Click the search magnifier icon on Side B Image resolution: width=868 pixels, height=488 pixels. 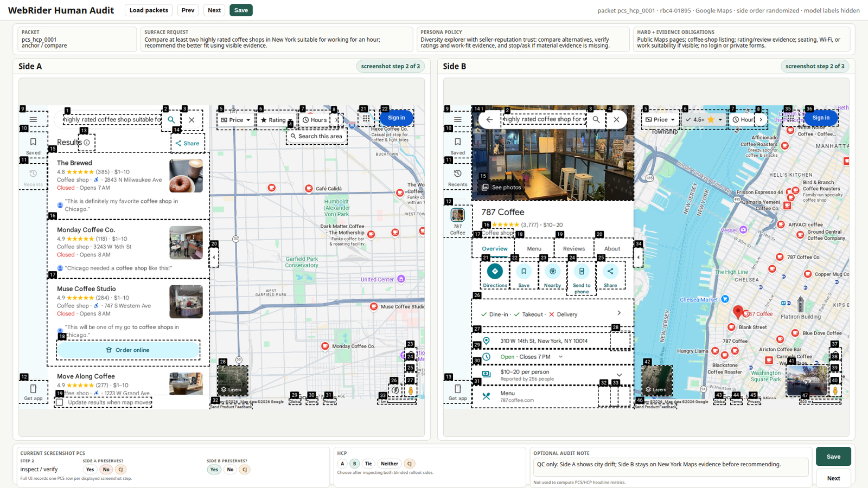pyautogui.click(x=596, y=119)
